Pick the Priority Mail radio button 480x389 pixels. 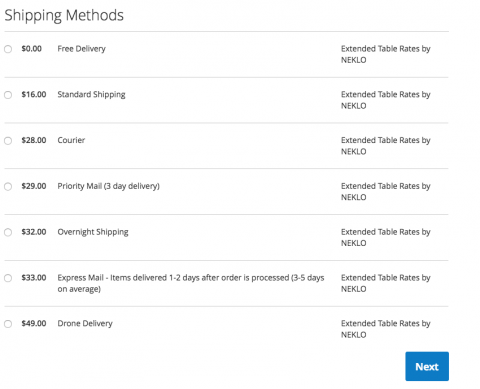coord(8,186)
